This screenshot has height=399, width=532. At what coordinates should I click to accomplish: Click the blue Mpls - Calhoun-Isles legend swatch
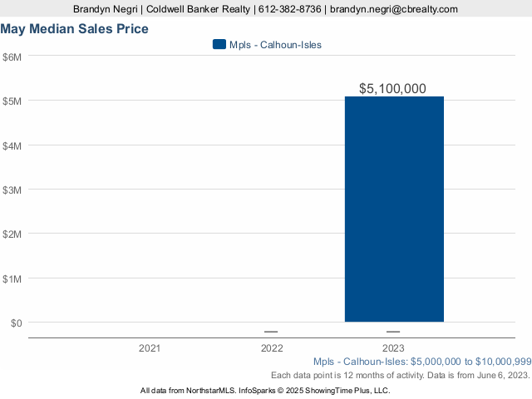coord(219,45)
